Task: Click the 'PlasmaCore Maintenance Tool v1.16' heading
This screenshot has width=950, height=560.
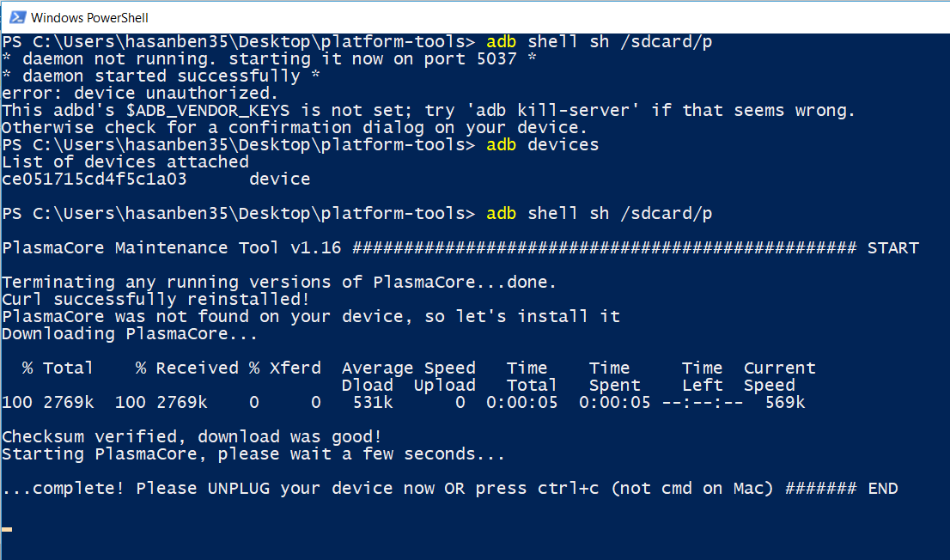Action: (x=172, y=248)
